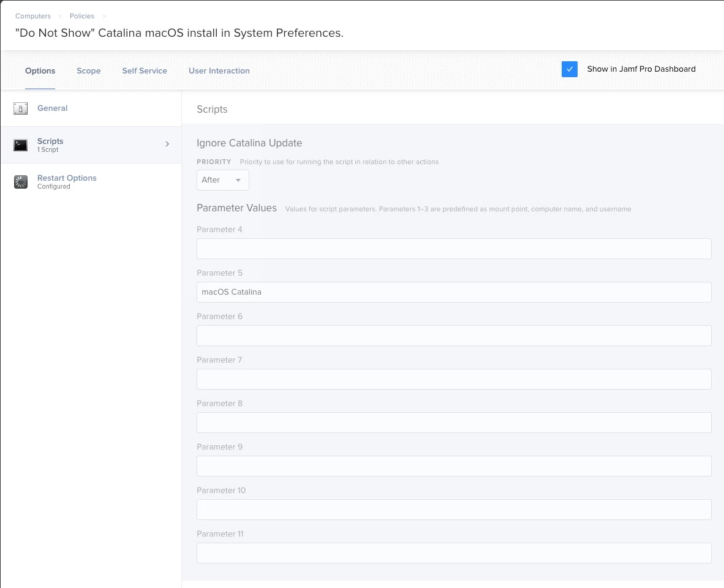Select the Scripts 1 Script sidebar label
The image size is (724, 588).
50,145
